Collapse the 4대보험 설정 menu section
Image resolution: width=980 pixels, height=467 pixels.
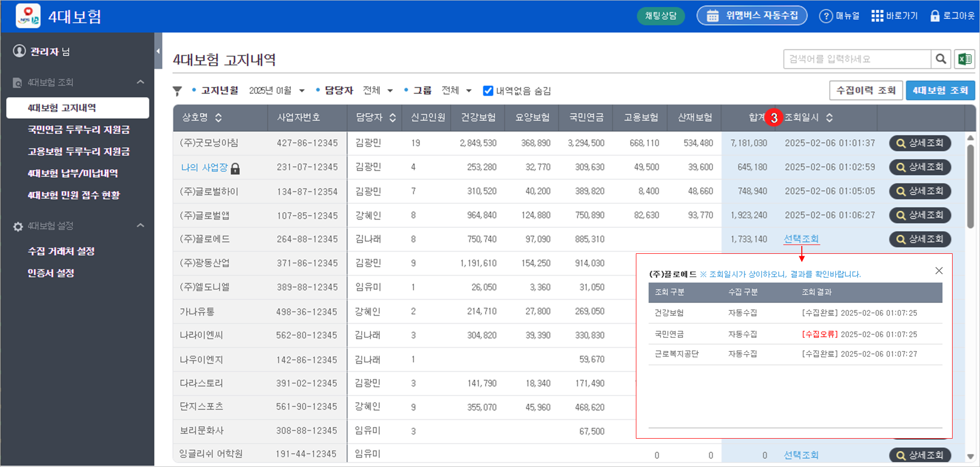click(x=140, y=226)
